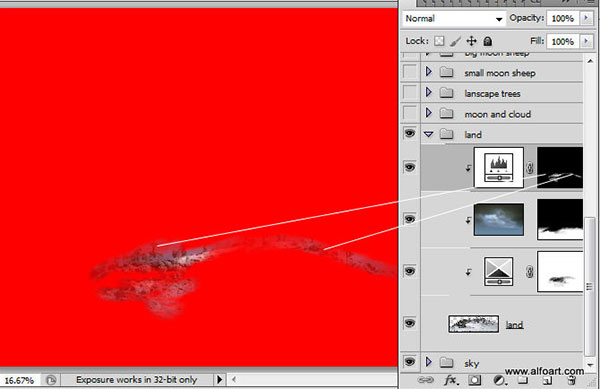Click the gradient map mask link icon

[530, 272]
